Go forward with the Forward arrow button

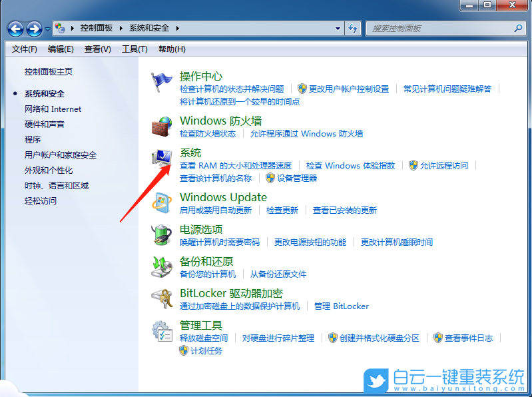coord(34,29)
